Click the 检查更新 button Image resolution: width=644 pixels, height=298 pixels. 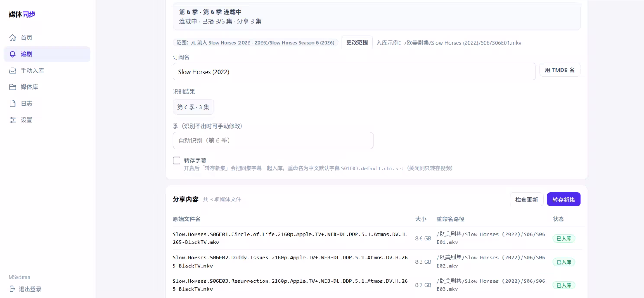click(x=526, y=199)
